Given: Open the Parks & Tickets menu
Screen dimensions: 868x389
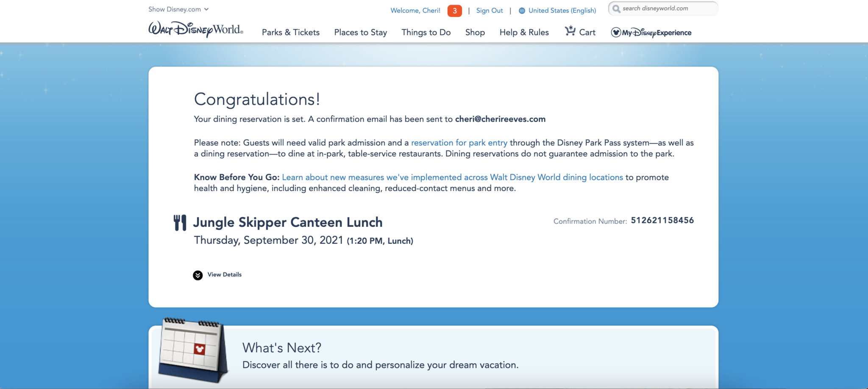Looking at the screenshot, I should 291,32.
